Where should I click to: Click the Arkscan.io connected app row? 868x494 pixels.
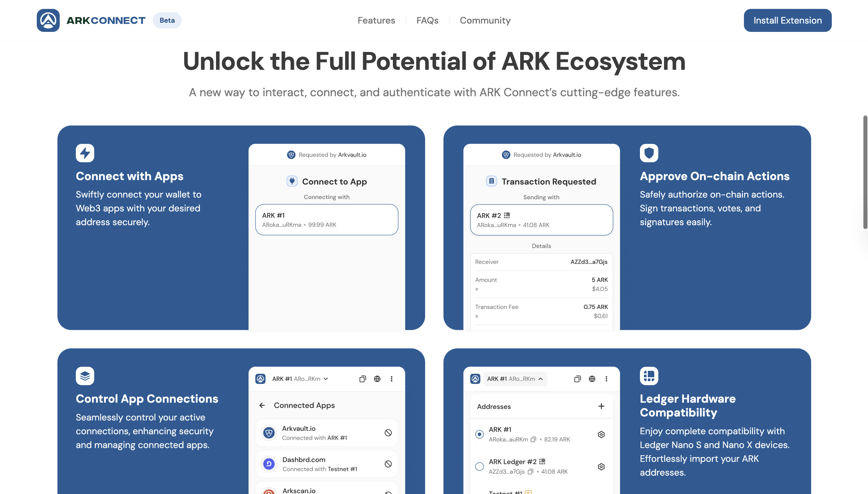(327, 488)
